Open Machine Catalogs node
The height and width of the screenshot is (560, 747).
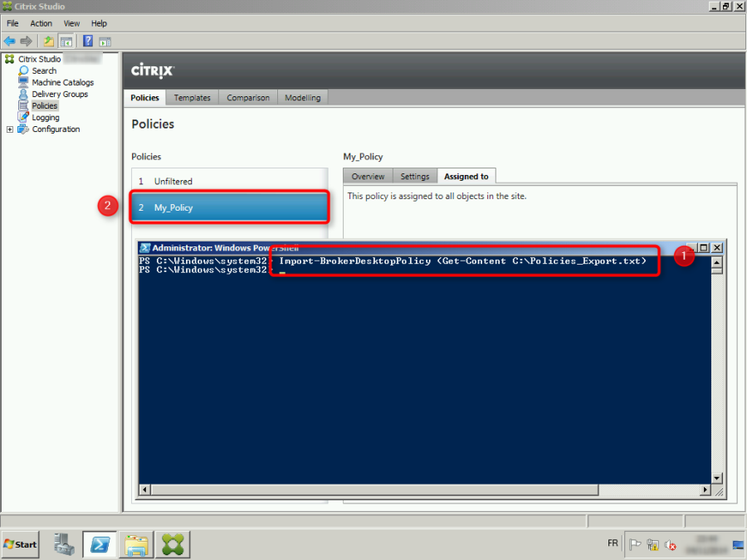[x=63, y=82]
